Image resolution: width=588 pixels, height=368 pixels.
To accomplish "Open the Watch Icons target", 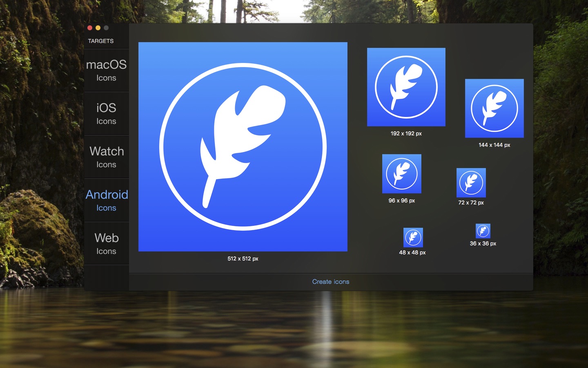I will click(x=106, y=157).
